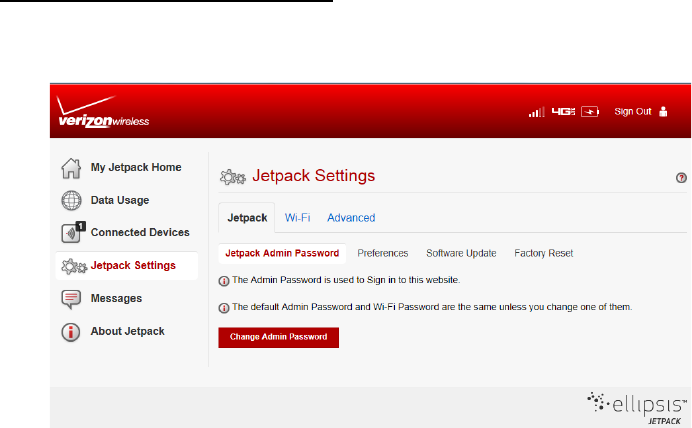Open My Jetpack Home page
The width and height of the screenshot is (692, 428).
(x=136, y=167)
